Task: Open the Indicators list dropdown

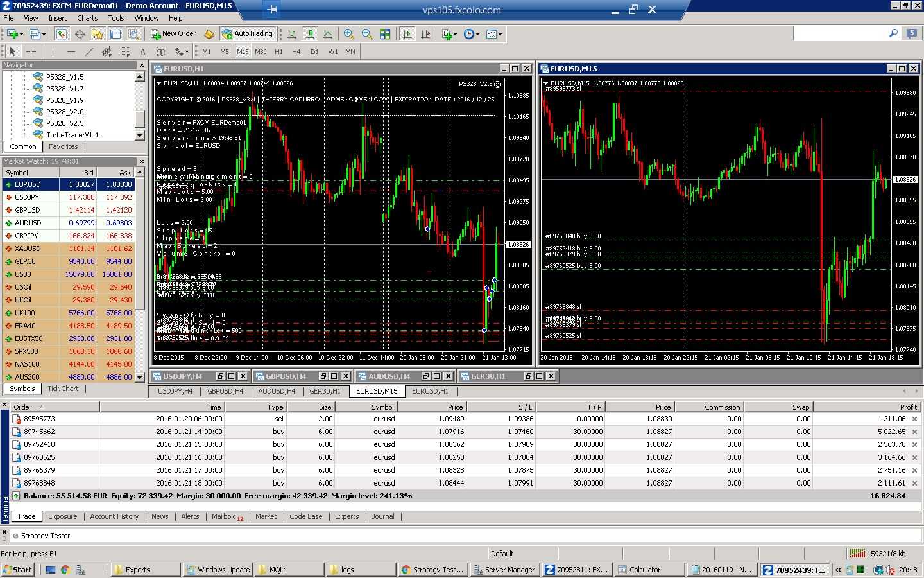Action: (456, 34)
